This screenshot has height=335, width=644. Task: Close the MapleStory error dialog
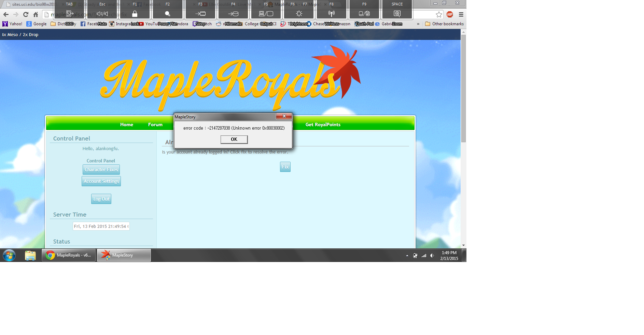coord(284,116)
